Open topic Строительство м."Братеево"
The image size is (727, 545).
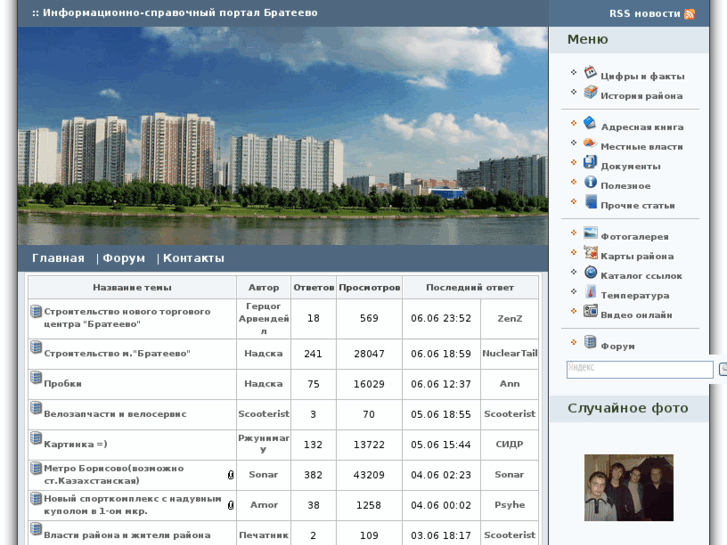117,353
